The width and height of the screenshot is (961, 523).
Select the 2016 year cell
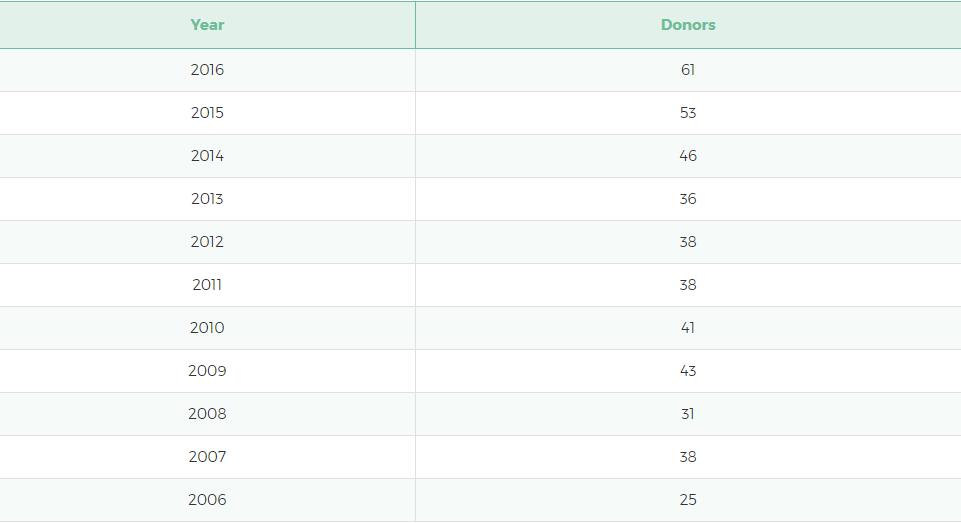click(x=207, y=70)
